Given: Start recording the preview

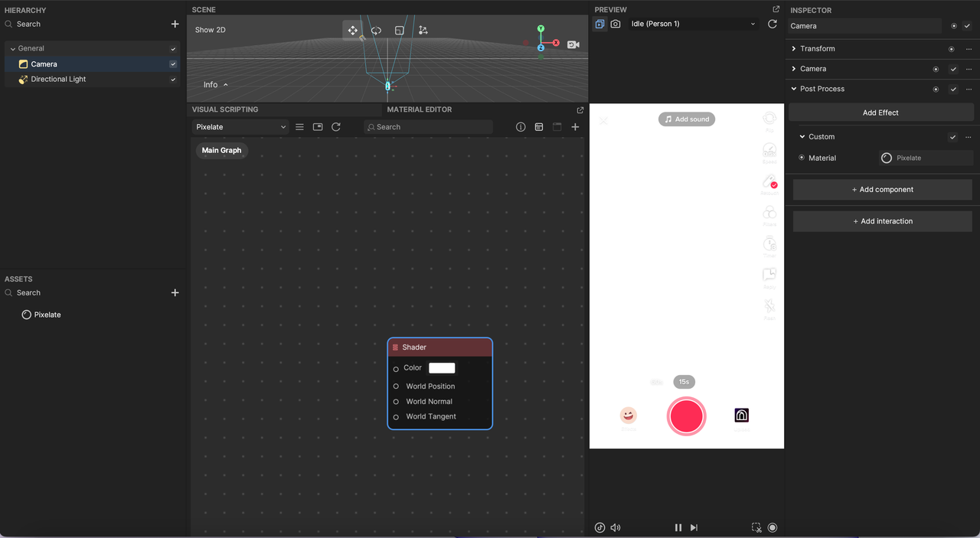Looking at the screenshot, I should 773,527.
